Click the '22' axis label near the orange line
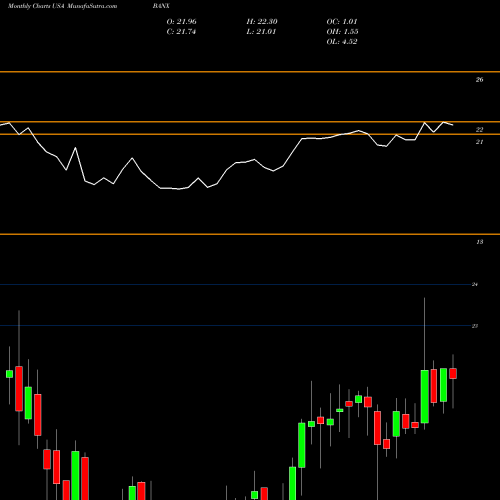The height and width of the screenshot is (500, 500). click(x=479, y=130)
